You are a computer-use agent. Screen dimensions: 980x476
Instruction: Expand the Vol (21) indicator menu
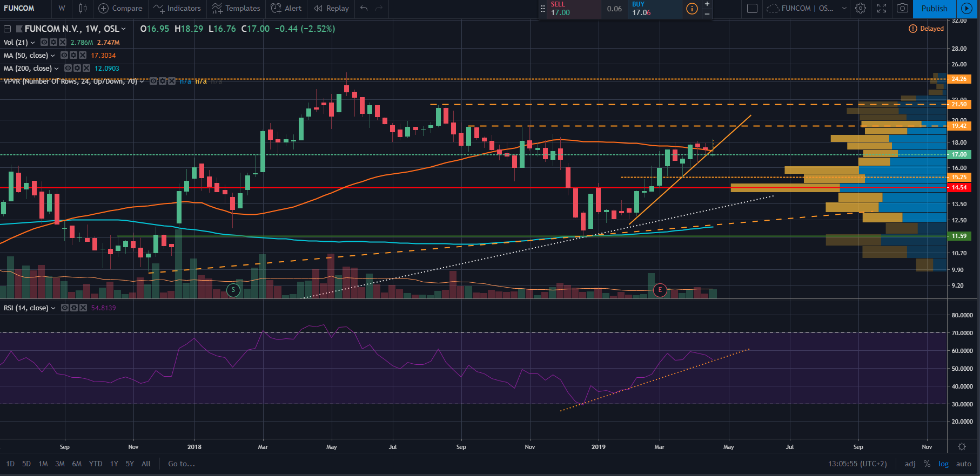[33, 42]
